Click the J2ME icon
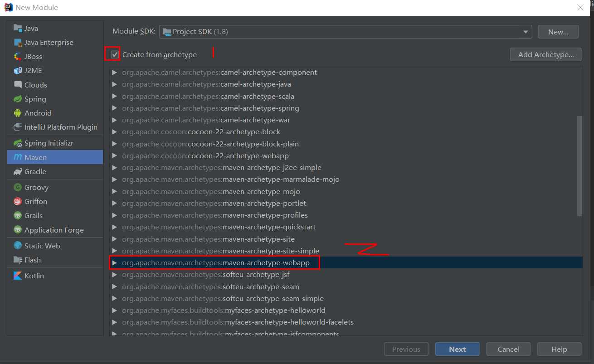Image resolution: width=594 pixels, height=364 pixels. 18,70
